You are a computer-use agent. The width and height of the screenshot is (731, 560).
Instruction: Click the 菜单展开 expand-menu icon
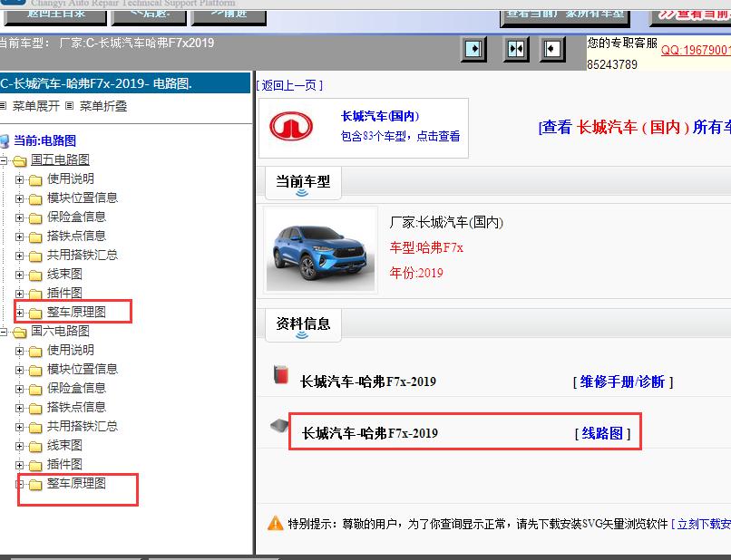click(x=3, y=106)
